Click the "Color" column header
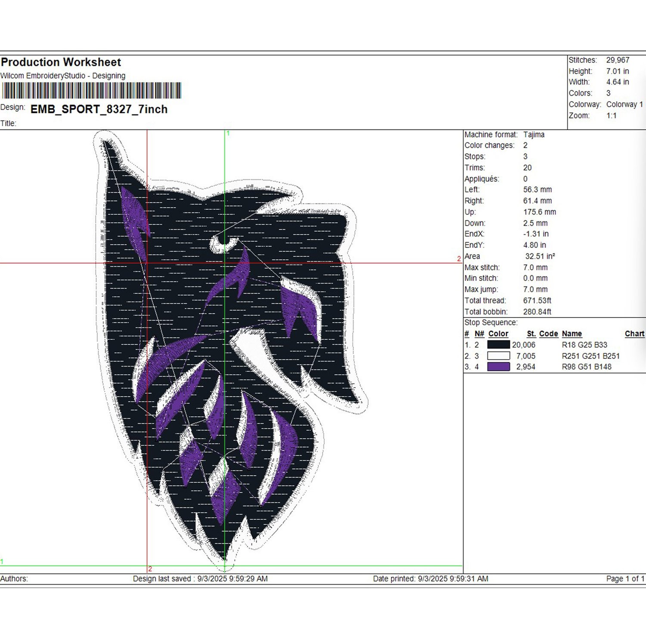Image resolution: width=646 pixels, height=644 pixels. (x=498, y=334)
